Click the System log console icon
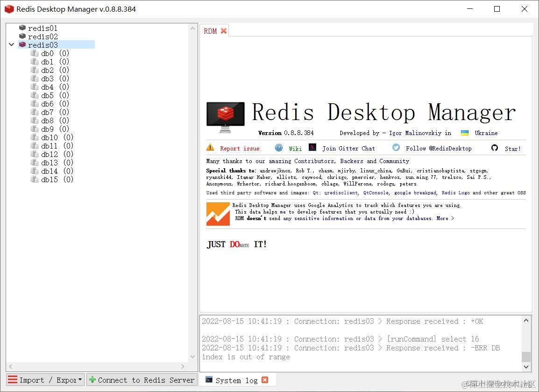539x392 pixels. coord(209,380)
